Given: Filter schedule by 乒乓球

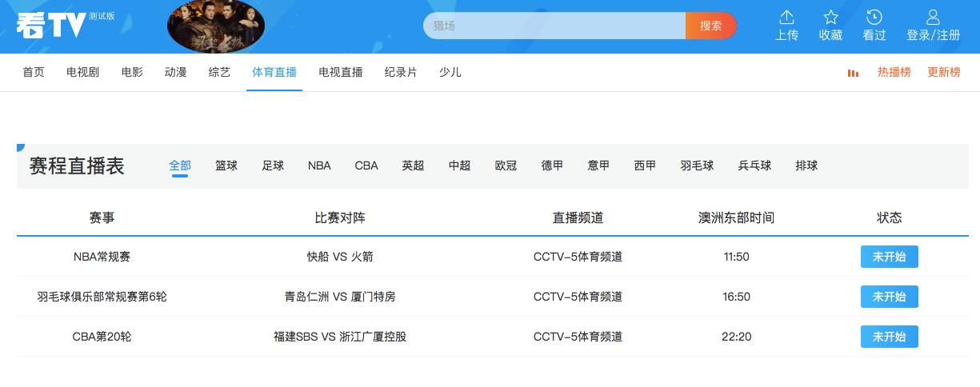Looking at the screenshot, I should tap(754, 166).
